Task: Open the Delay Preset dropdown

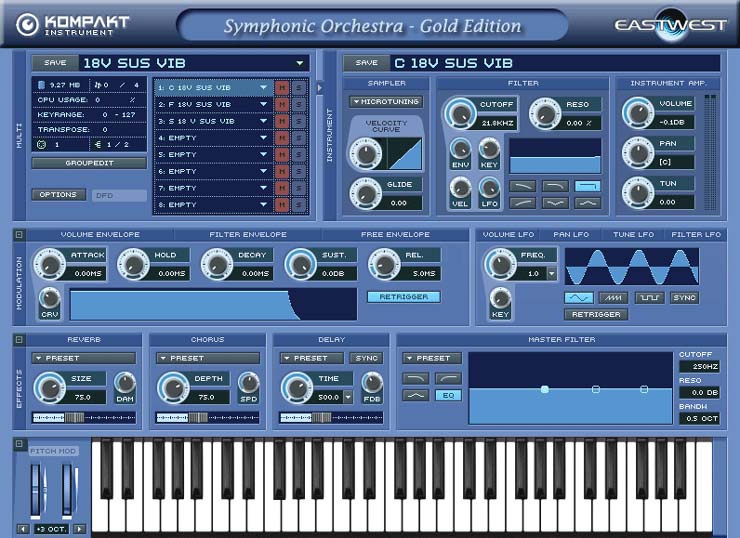Action: coord(312,358)
